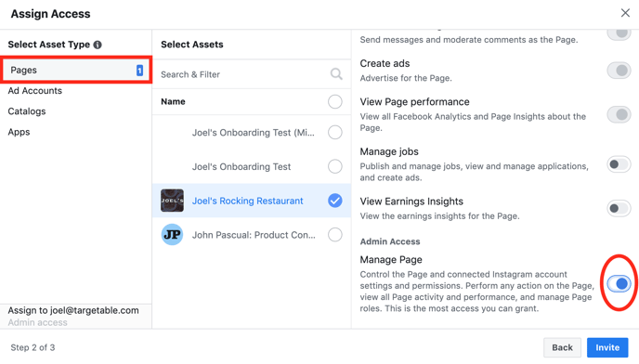Choose the Catalogs asset type
Viewport: 639px width, 364px height.
click(27, 111)
